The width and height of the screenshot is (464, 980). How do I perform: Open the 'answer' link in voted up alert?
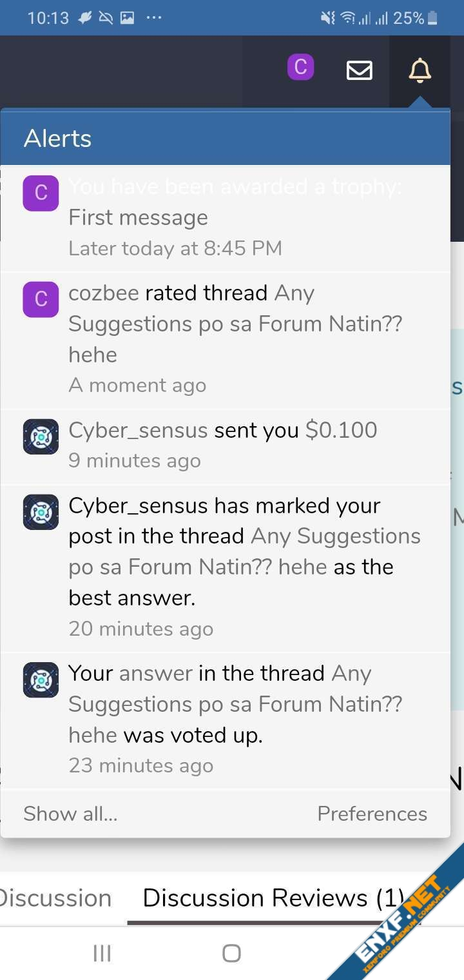pyautogui.click(x=155, y=673)
